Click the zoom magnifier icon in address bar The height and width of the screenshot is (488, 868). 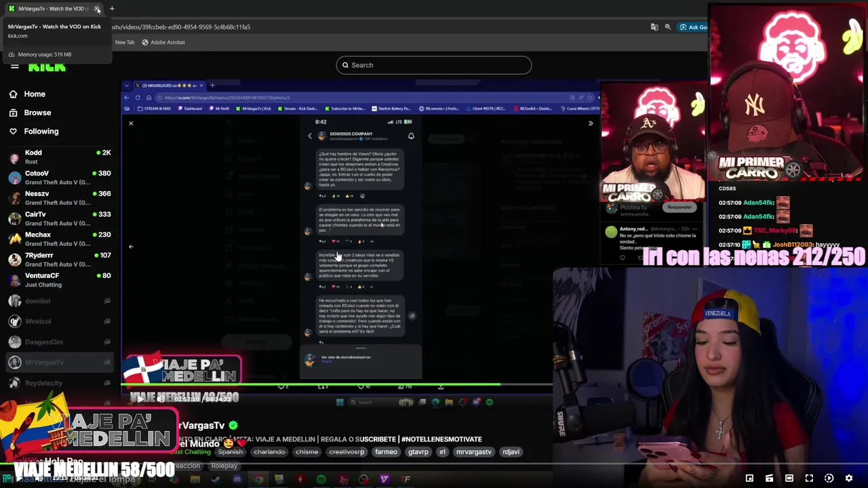668,27
